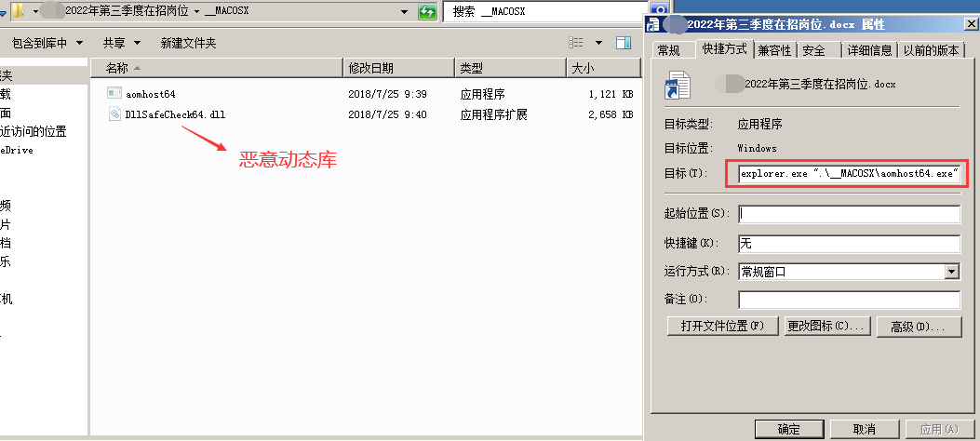Sort by the 修改日期 column header
This screenshot has height=441, width=980.
click(398, 68)
